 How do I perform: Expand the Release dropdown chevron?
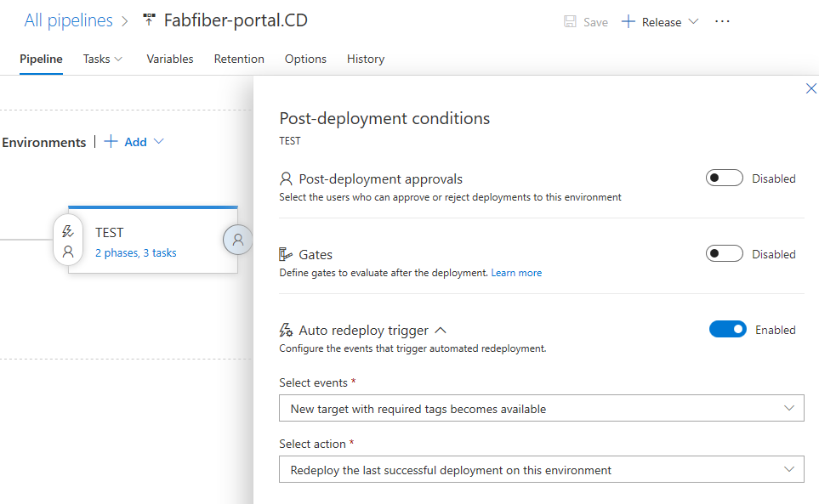pos(693,22)
